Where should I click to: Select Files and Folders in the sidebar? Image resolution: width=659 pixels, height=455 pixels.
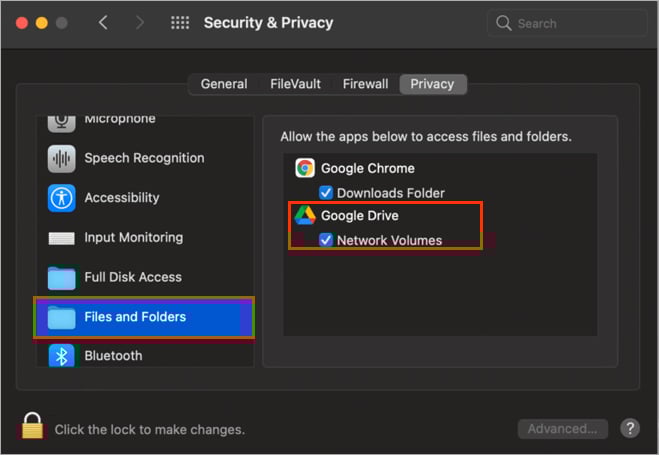pyautogui.click(x=144, y=317)
